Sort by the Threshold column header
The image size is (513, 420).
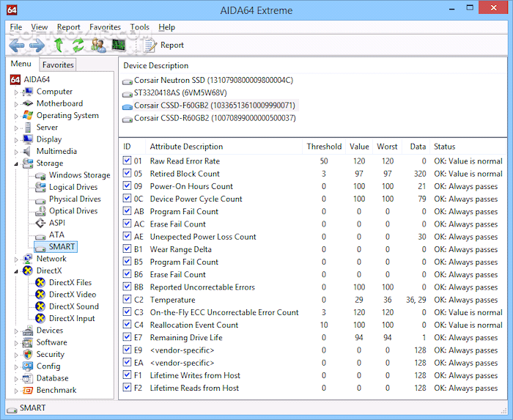(x=323, y=147)
